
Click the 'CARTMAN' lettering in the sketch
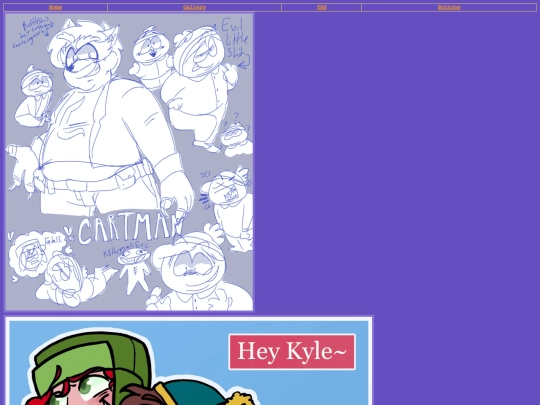point(130,229)
